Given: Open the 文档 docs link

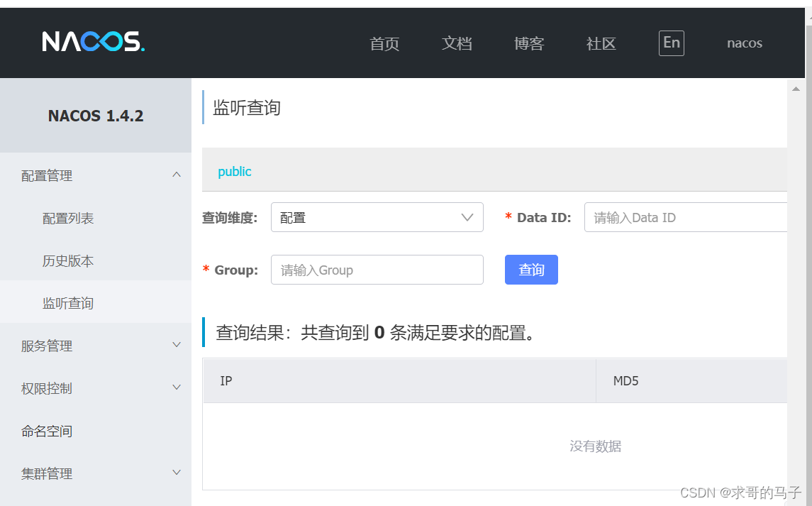Looking at the screenshot, I should tap(457, 43).
